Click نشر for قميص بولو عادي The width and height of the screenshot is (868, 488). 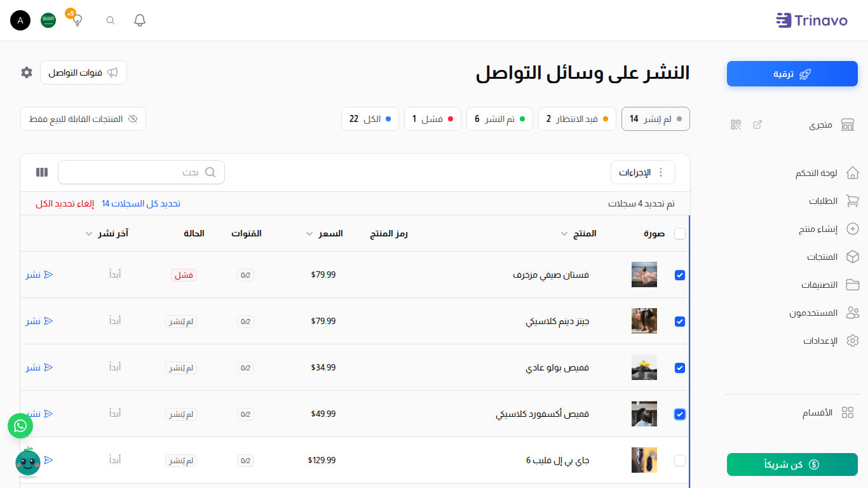click(39, 367)
